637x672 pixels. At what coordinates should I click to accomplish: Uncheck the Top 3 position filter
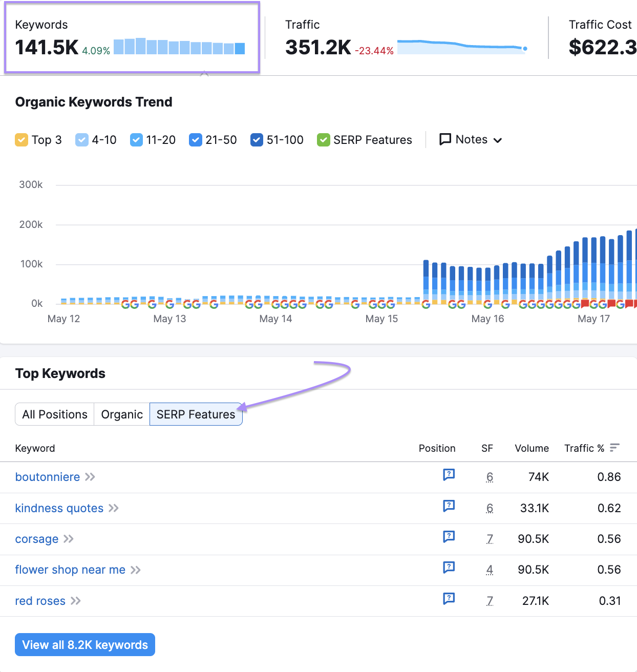pos(22,139)
